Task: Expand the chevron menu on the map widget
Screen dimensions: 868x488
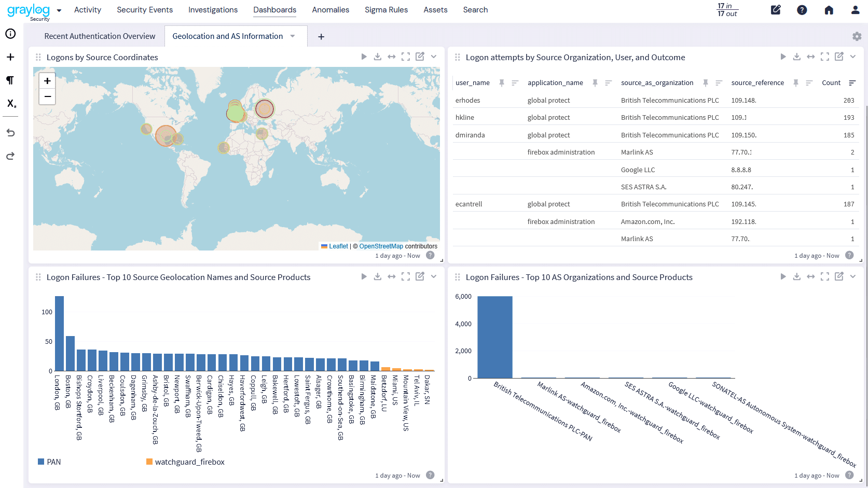Action: coord(434,57)
